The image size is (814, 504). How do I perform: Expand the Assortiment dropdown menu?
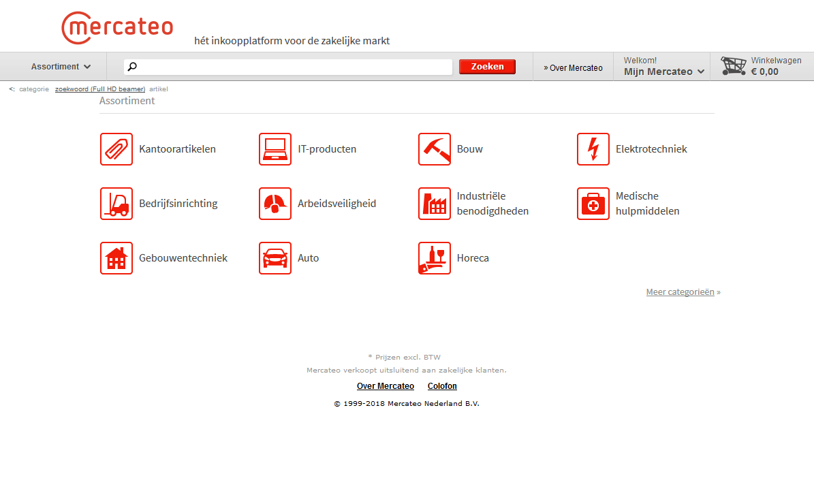click(x=61, y=67)
